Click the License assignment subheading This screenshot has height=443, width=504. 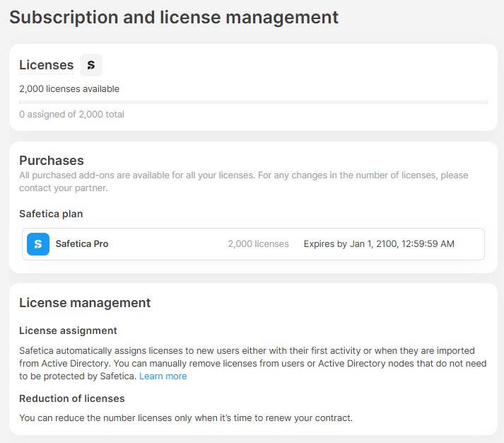coord(68,330)
